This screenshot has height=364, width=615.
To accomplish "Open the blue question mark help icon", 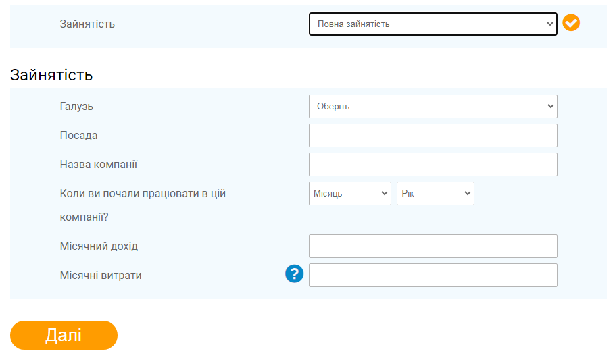I will pos(294,274).
